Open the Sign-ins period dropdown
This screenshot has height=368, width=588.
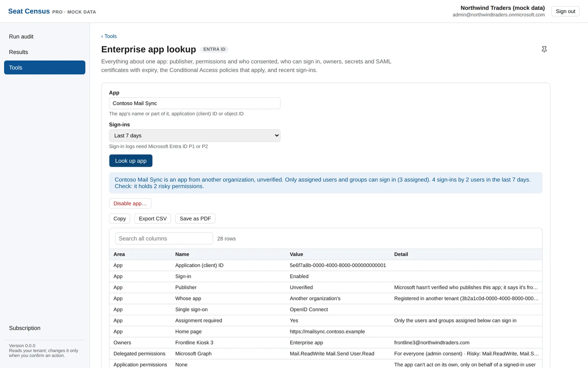point(194,135)
